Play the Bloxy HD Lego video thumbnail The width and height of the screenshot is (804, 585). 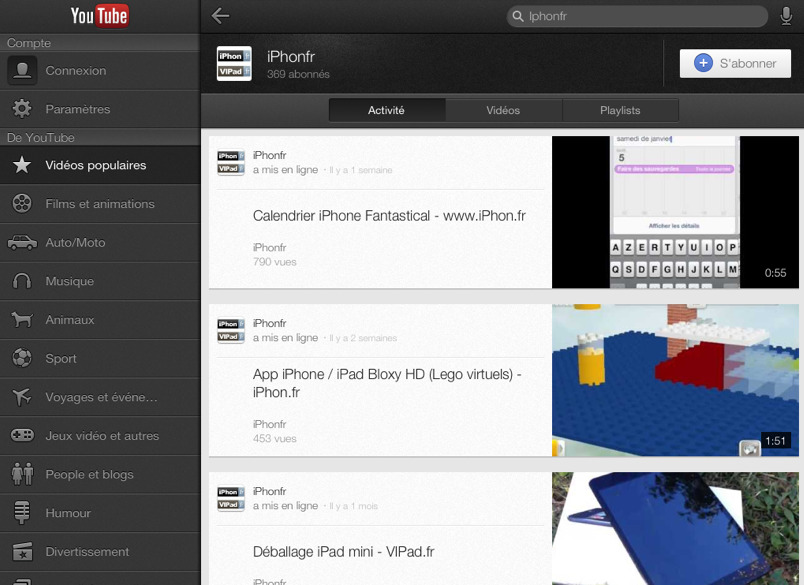(675, 380)
